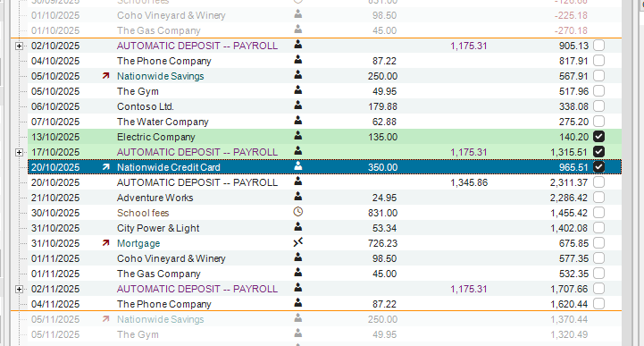This screenshot has height=346, width=644.
Task: Click the person icon on 04/11/2025 Phone Company row
Action: 298,303
